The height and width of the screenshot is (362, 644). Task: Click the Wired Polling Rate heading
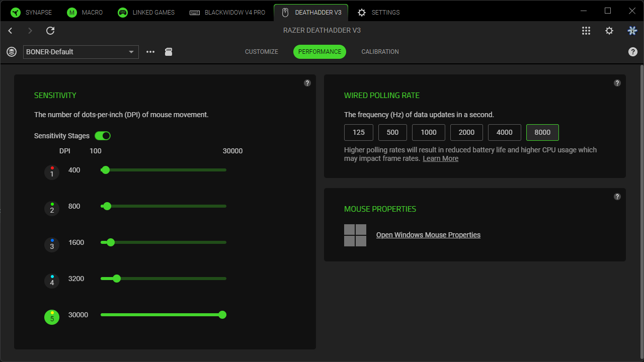pos(382,96)
